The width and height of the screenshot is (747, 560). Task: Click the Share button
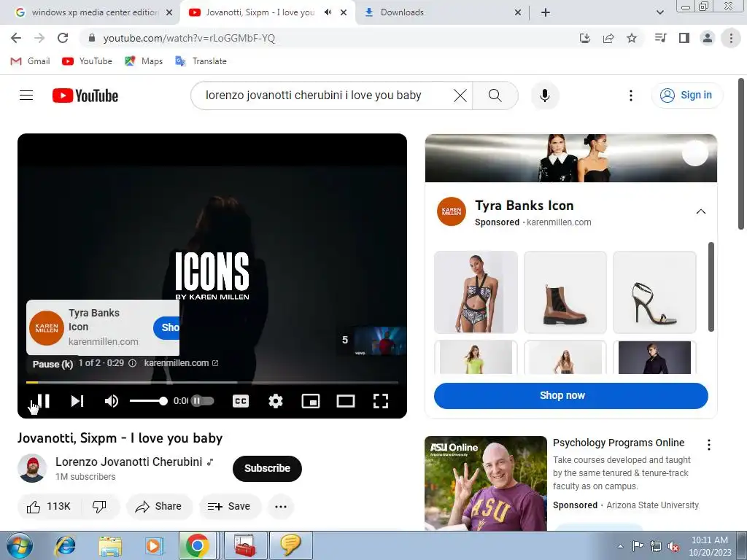[x=159, y=506]
